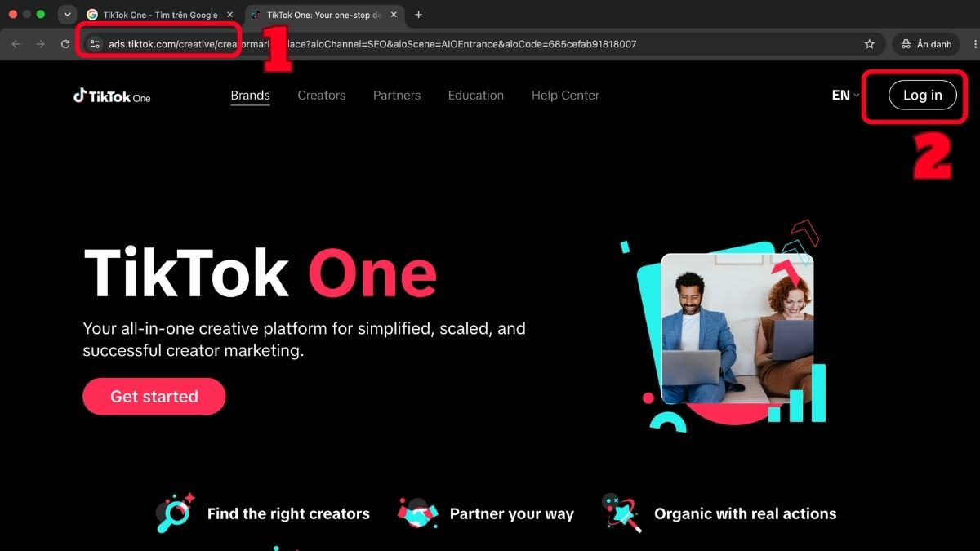The width and height of the screenshot is (980, 551).
Task: Click the Get started button
Action: [154, 397]
